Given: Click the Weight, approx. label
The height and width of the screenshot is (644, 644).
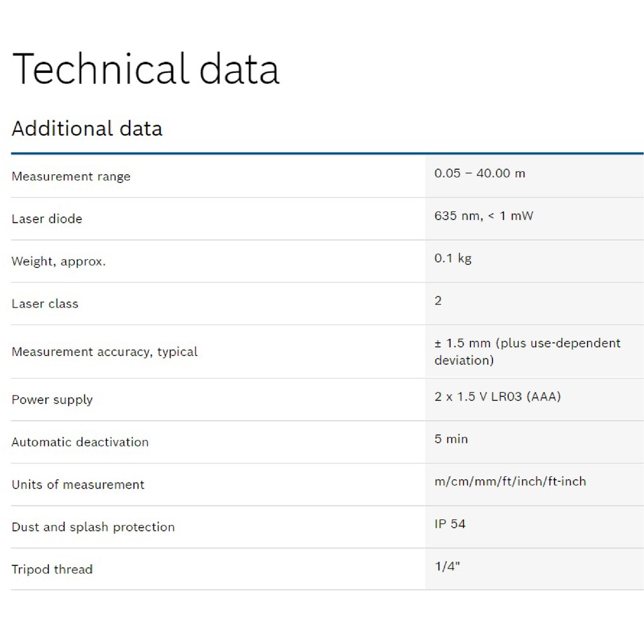Looking at the screenshot, I should click(x=58, y=262).
